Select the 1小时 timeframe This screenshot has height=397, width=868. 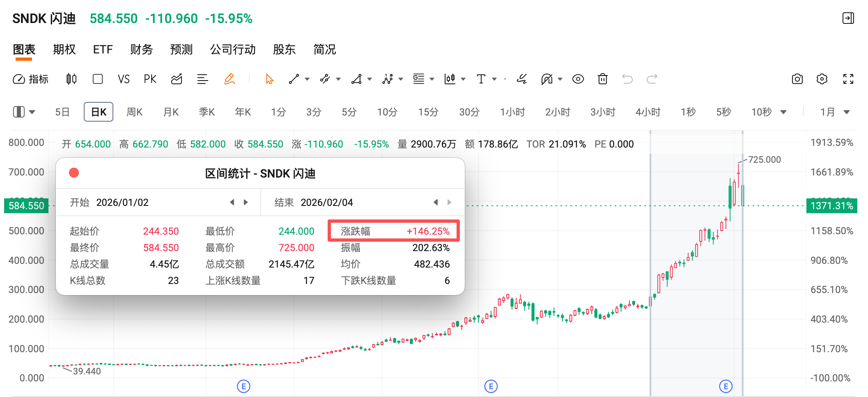[512, 112]
